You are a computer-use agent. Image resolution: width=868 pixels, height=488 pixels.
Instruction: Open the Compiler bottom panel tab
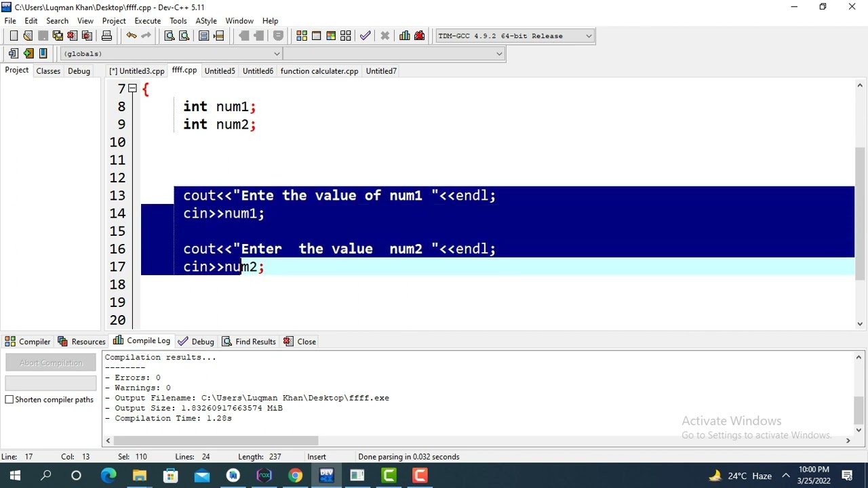(28, 342)
